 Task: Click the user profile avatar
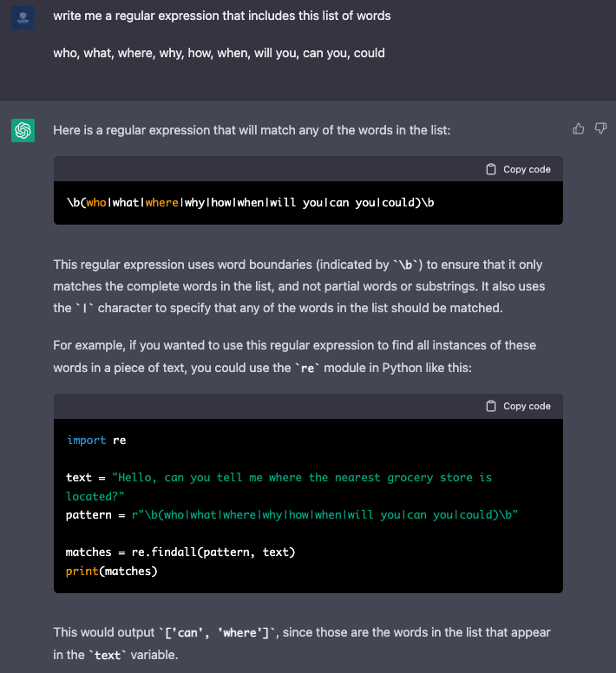click(x=23, y=17)
